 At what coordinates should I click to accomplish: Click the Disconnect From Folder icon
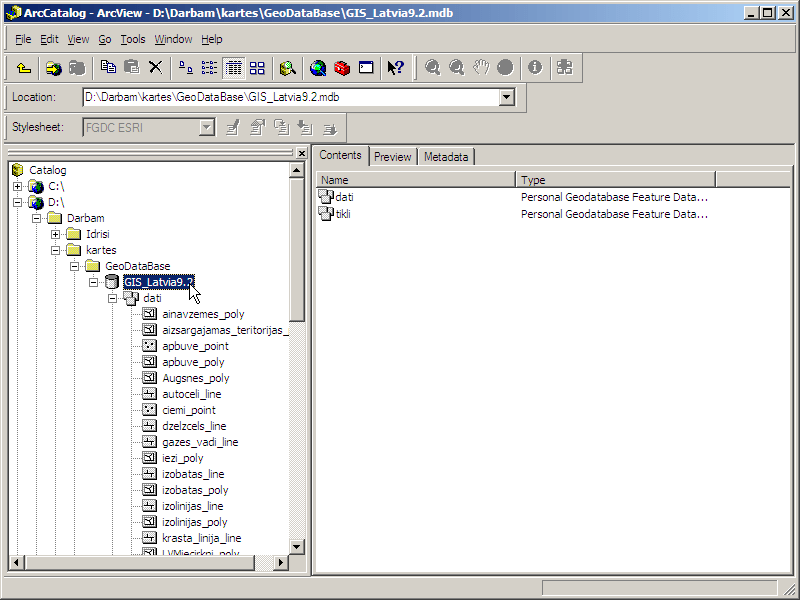pos(77,68)
